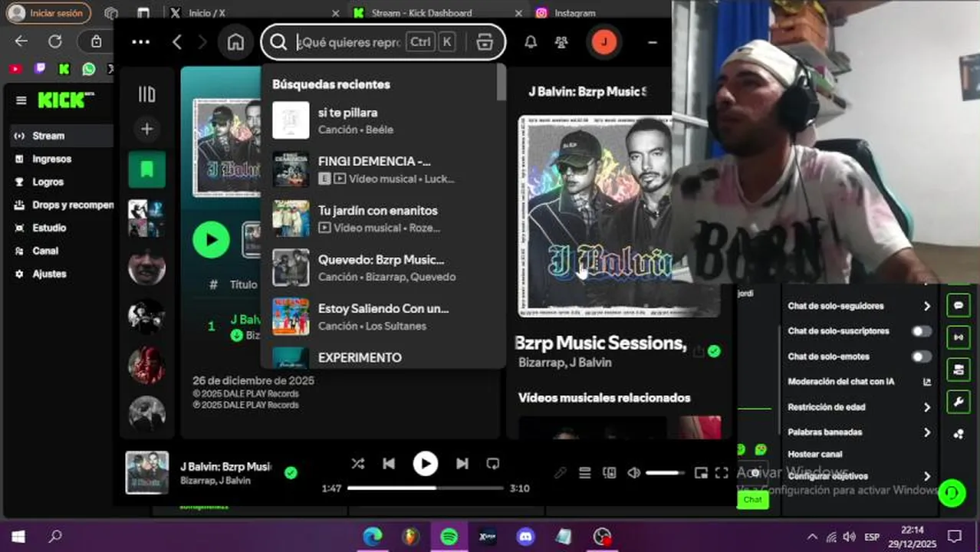The image size is (980, 552).
Task: Select recent search 'si te pillara'
Action: point(381,120)
